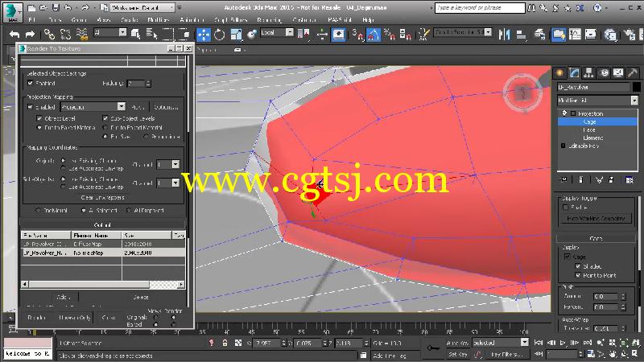Open the Modifier List dropdown
This screenshot has width=644, height=362.
pyautogui.click(x=597, y=100)
